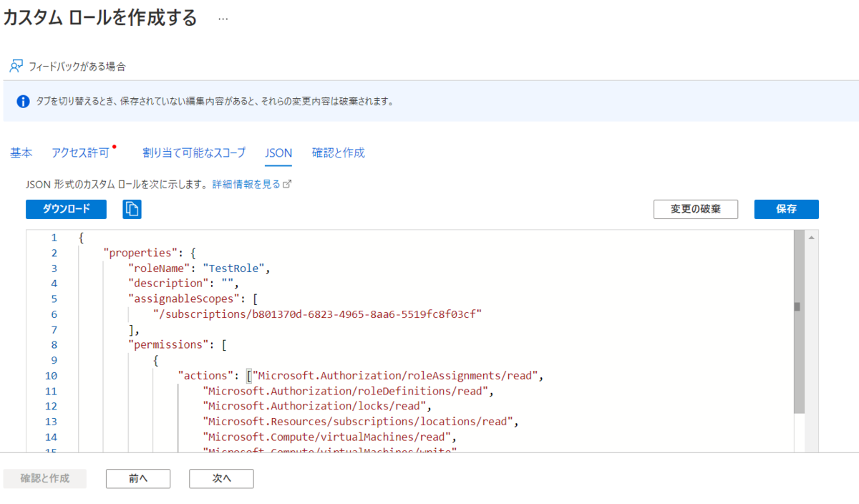Select the JSON tab
The image size is (859, 504).
pos(278,152)
